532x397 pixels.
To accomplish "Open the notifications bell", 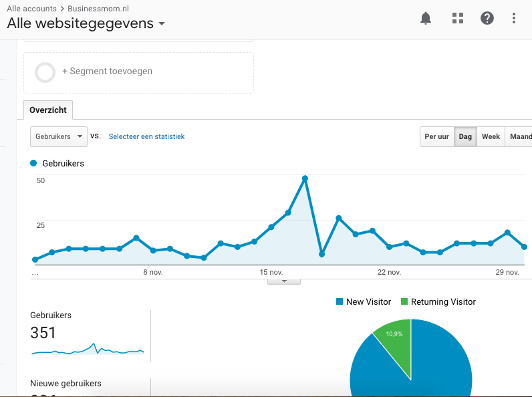I will (426, 18).
